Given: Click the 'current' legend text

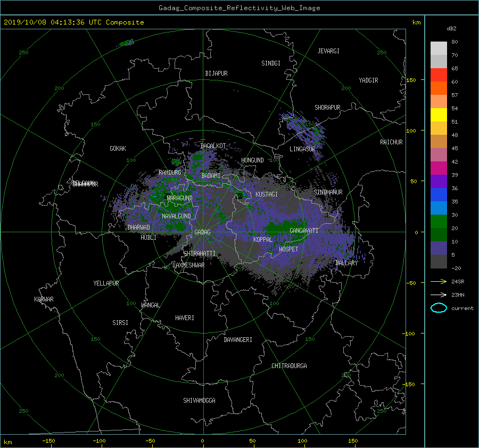Looking at the screenshot, I should tap(463, 308).
